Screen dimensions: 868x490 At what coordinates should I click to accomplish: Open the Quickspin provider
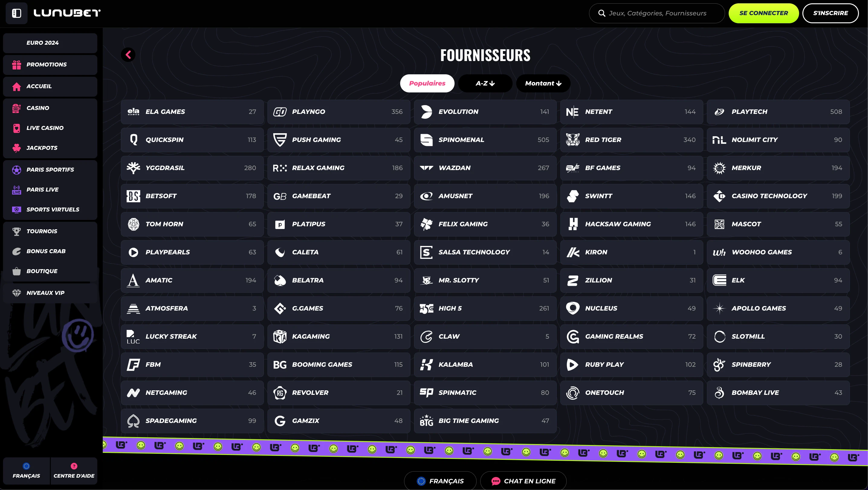tap(192, 140)
